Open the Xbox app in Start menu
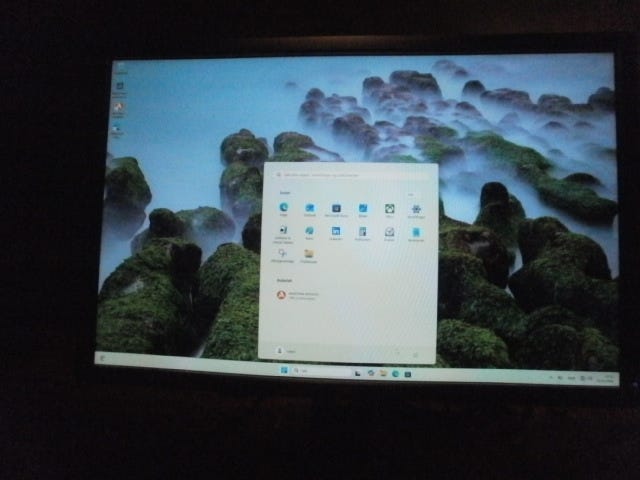 coord(390,210)
